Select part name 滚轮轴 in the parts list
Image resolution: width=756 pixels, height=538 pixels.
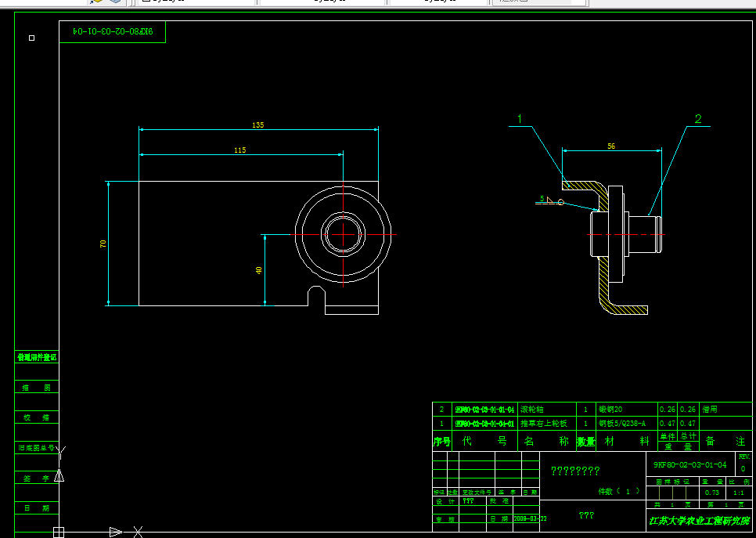532,409
